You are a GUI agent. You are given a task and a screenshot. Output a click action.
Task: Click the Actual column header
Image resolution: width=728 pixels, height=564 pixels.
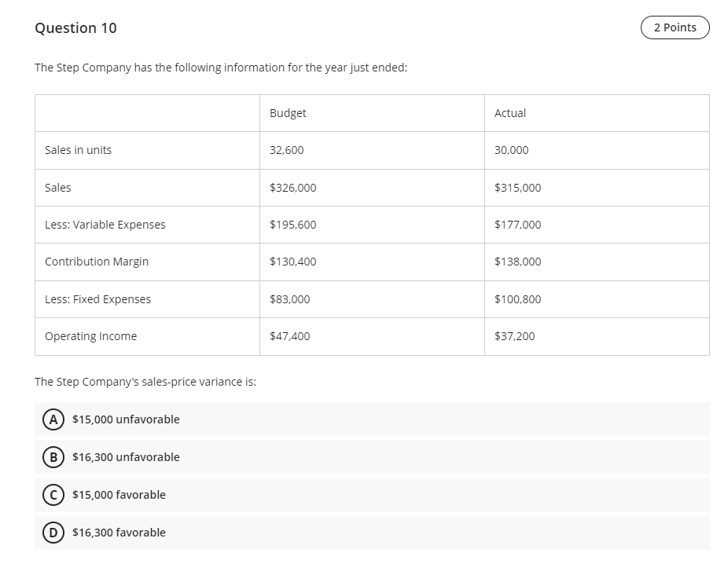tap(510, 113)
